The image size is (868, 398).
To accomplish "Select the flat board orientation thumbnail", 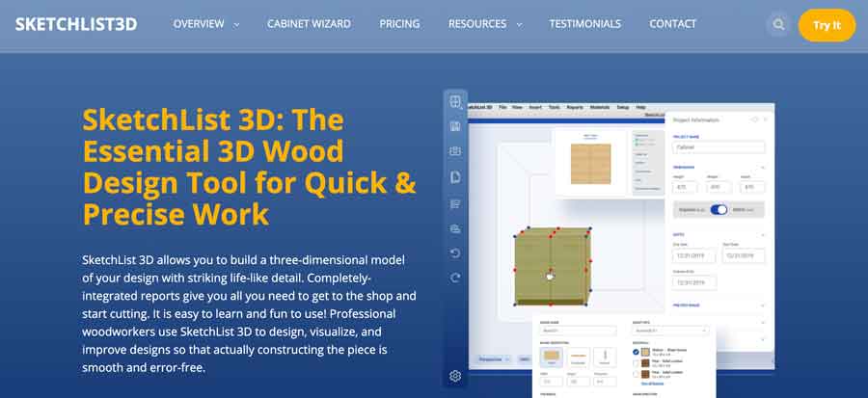I will (551, 358).
